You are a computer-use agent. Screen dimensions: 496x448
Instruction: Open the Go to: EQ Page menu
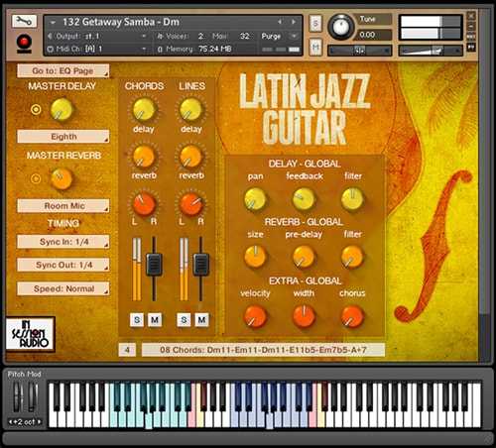62,70
